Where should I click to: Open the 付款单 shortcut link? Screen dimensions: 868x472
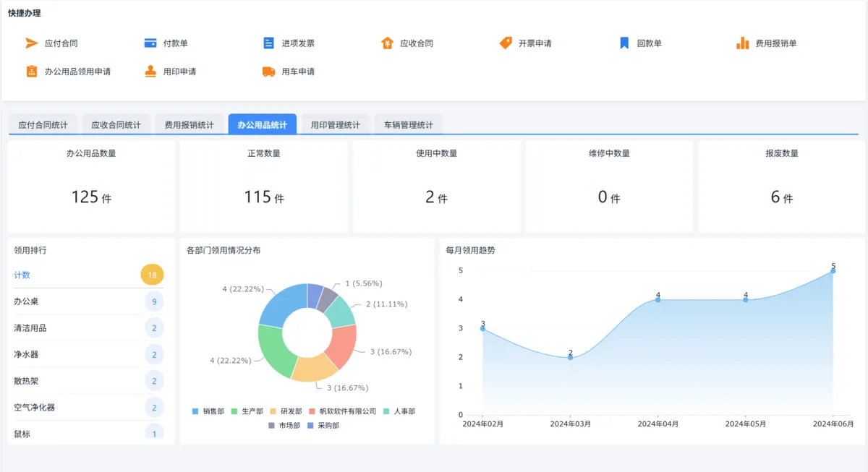(176, 43)
